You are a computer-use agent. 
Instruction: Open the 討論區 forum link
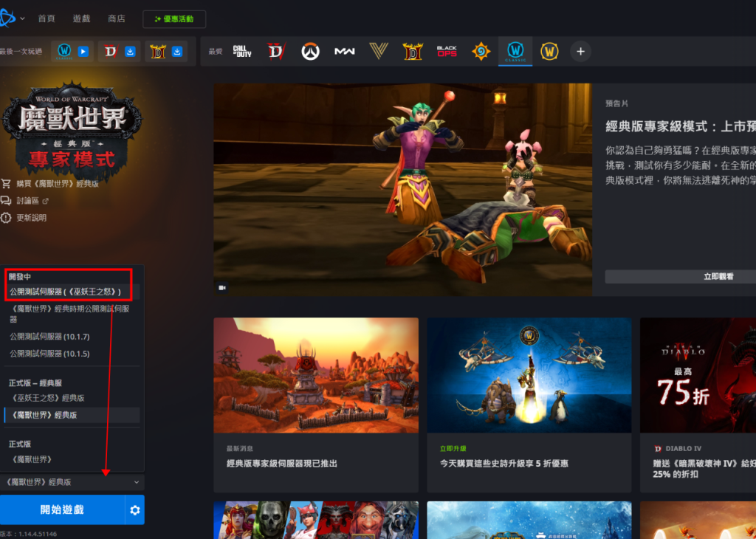[28, 201]
